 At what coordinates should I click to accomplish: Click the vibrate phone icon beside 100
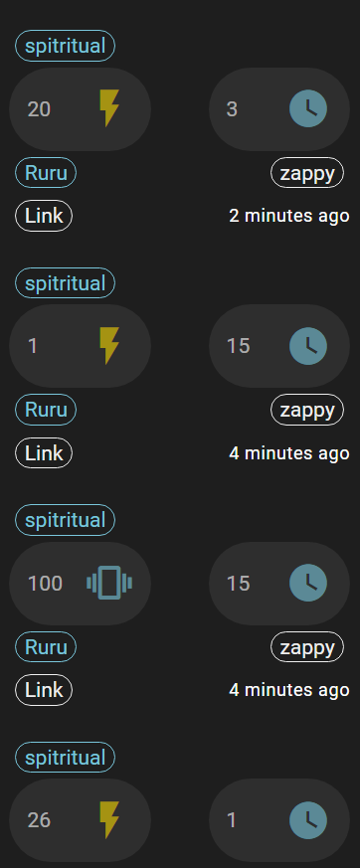click(109, 583)
